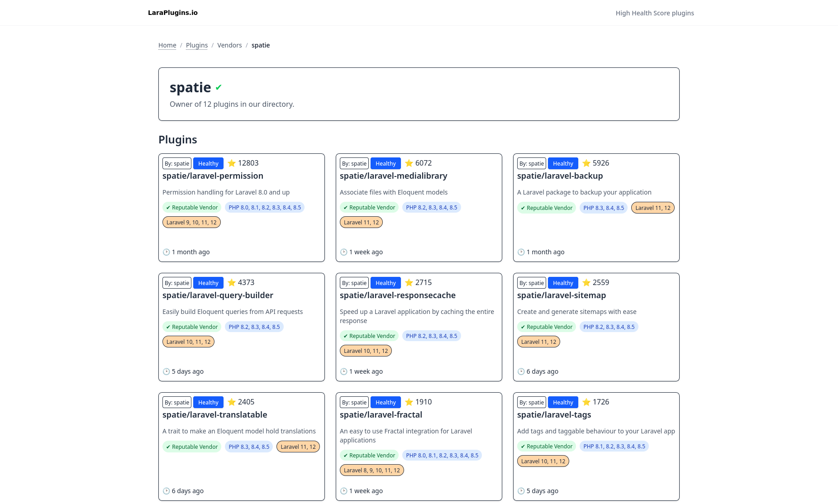Screen dimensions: 838x504
Task: Click Reputable Vendor badge on laravel-permission card
Action: 192,208
